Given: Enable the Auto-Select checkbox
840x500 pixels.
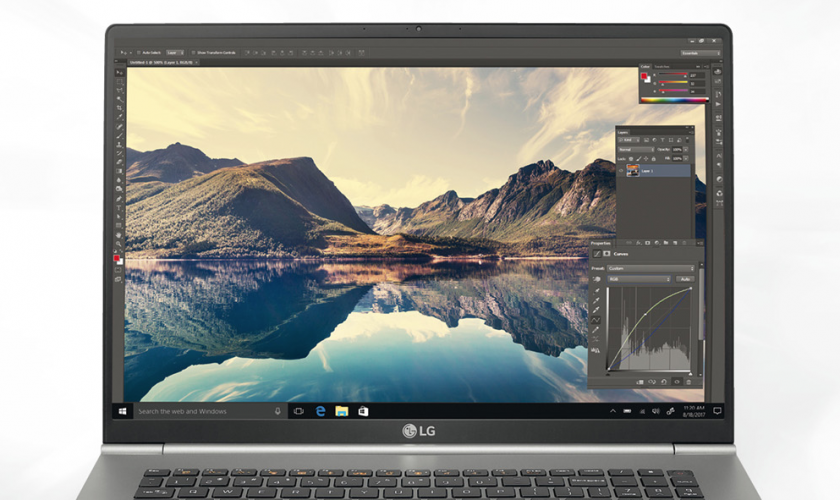Looking at the screenshot, I should (x=139, y=53).
